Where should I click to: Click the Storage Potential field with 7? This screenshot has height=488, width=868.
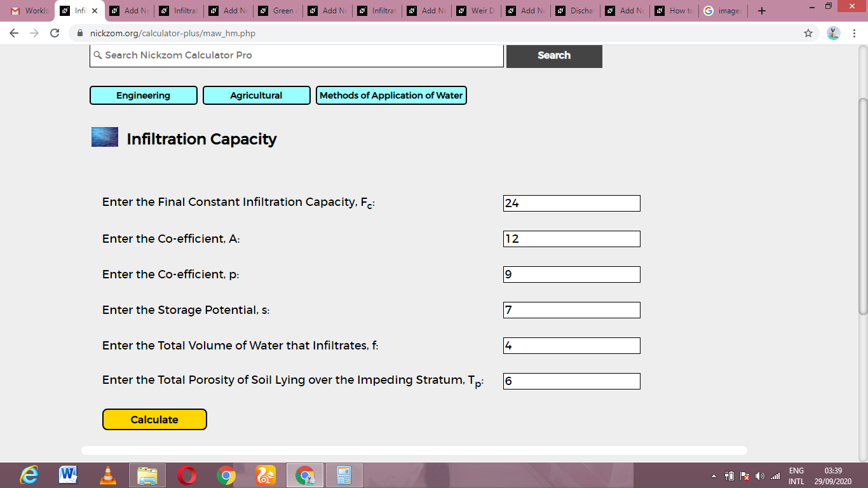pyautogui.click(x=572, y=310)
